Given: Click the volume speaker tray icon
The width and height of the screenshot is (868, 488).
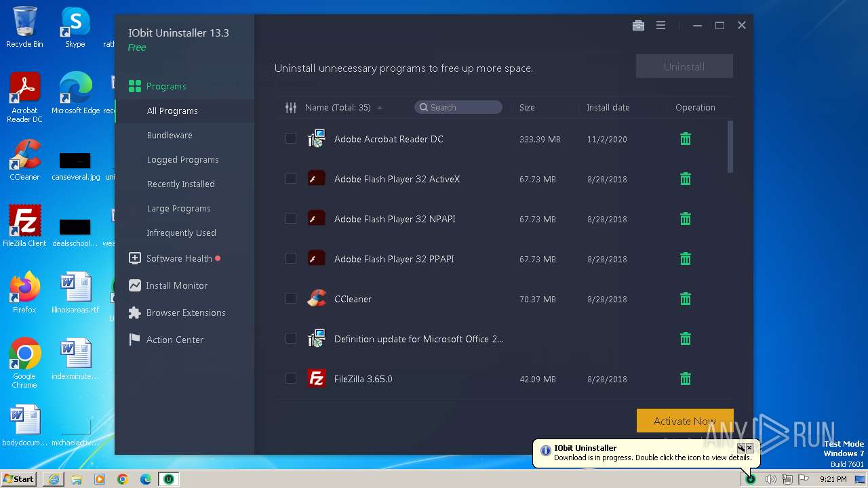Looking at the screenshot, I should coord(770,479).
